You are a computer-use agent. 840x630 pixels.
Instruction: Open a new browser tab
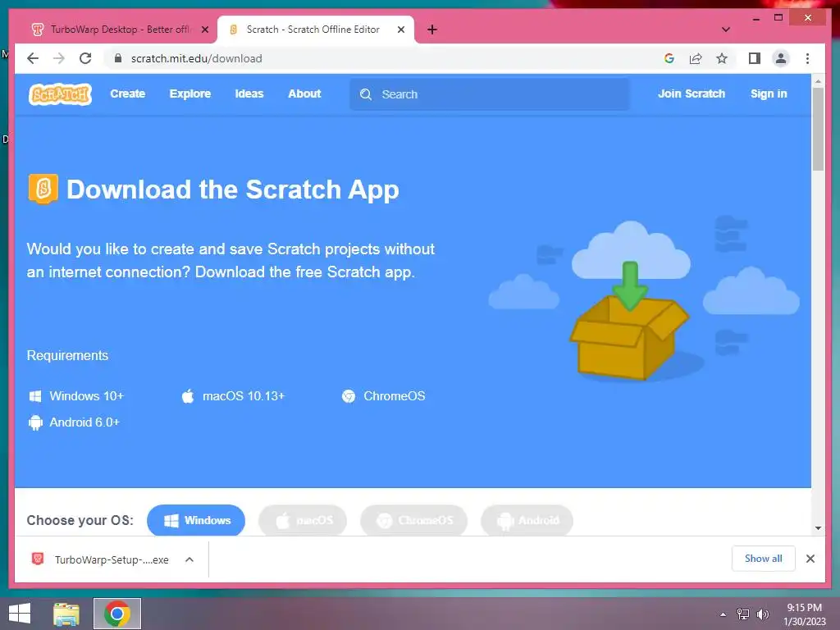click(x=432, y=30)
